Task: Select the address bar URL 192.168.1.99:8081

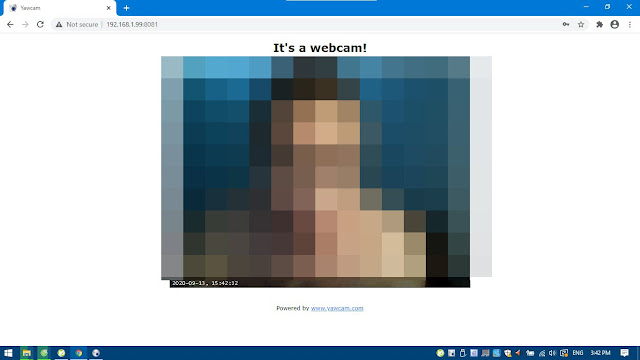Action: (x=132, y=24)
